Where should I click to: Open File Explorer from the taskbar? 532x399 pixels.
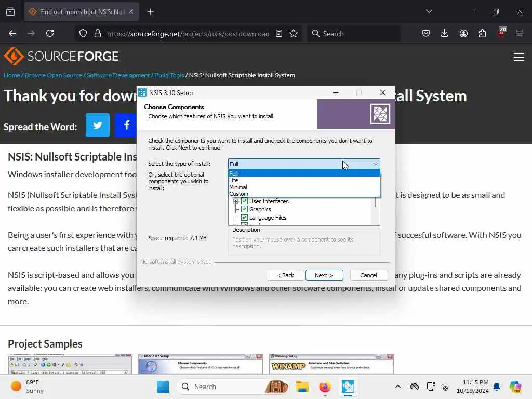coord(302,387)
